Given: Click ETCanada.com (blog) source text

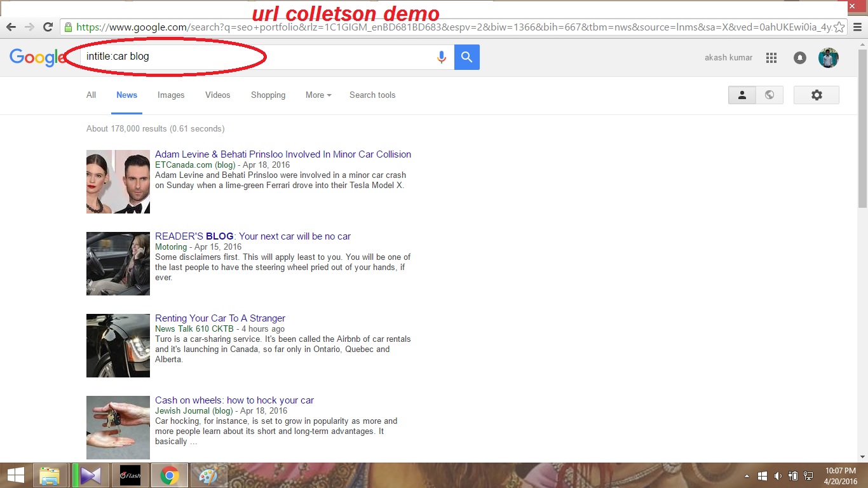Looking at the screenshot, I should pyautogui.click(x=195, y=165).
